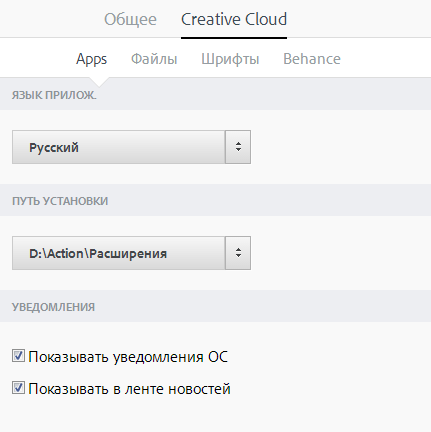Click the Русский text in the language box
431x432 pixels.
click(54, 148)
